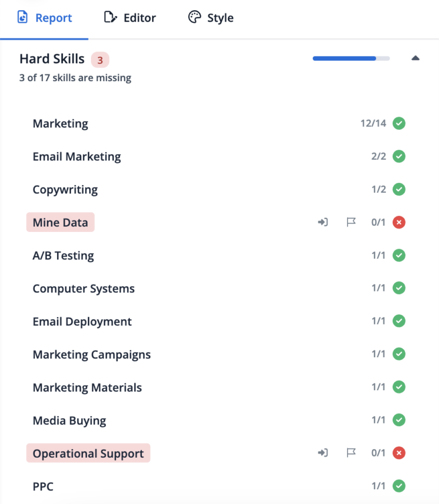Click the green checkmark beside Email Marketing

[x=399, y=157]
